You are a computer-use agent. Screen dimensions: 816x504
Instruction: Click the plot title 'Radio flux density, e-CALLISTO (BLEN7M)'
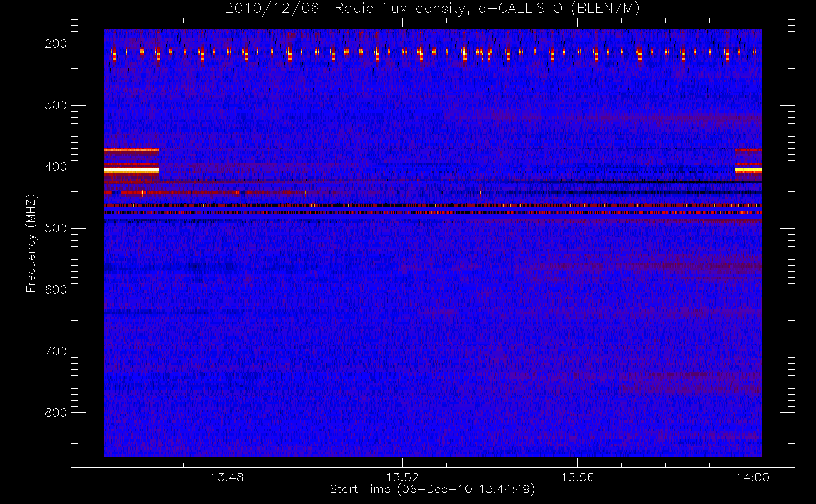click(487, 9)
